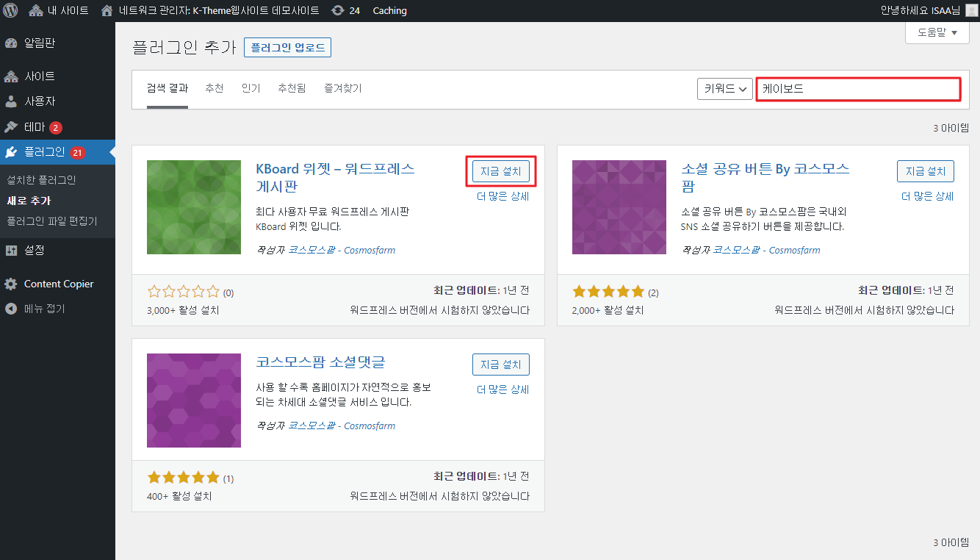
Task: Click the KBoard widget green thumbnail
Action: coord(194,207)
